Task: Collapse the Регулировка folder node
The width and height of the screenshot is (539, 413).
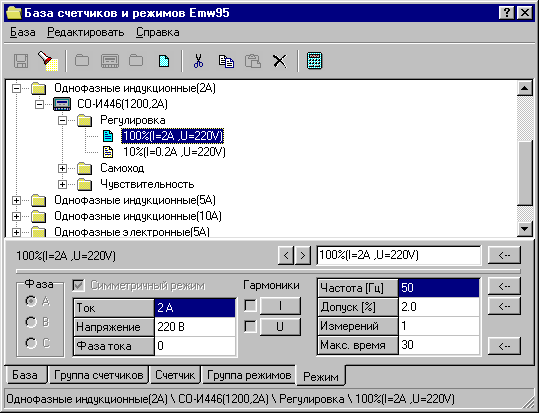Action: (x=62, y=120)
